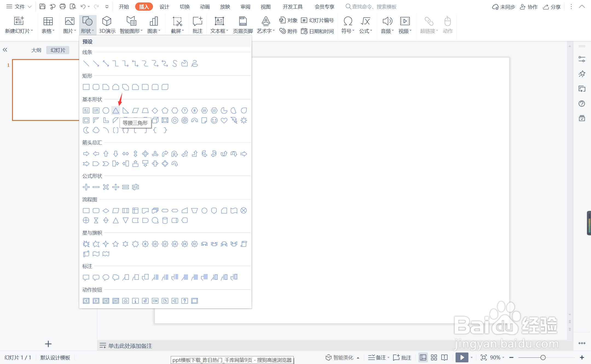Open the 页眉页脚 header footer tool
This screenshot has width=591, height=364.
pyautogui.click(x=243, y=25)
